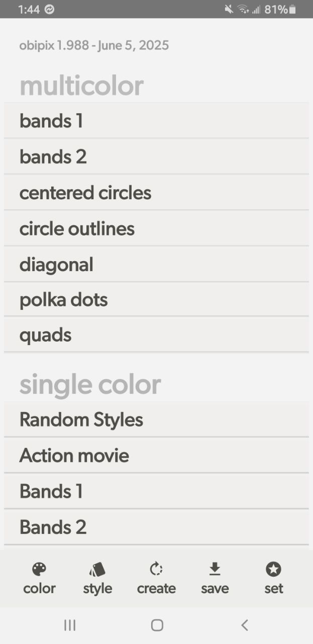The width and height of the screenshot is (313, 644).
Task: Choose single color Bands 2
Action: [156, 527]
